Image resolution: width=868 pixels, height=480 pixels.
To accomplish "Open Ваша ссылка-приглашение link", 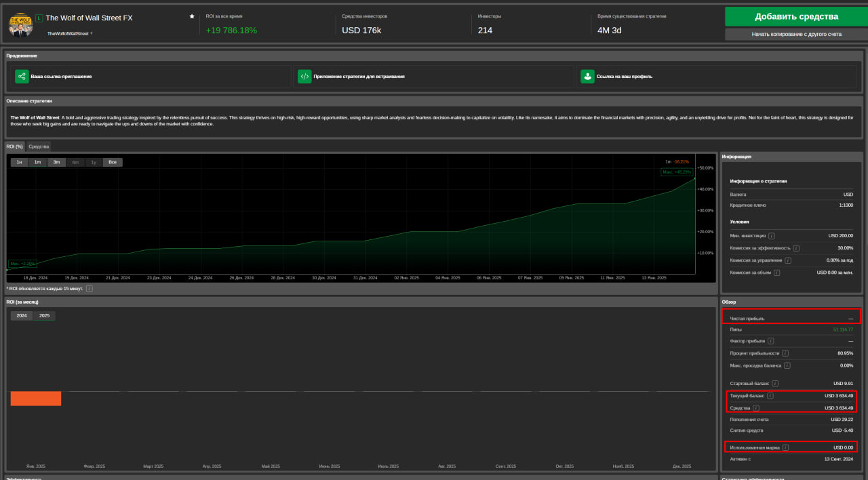I will (61, 77).
